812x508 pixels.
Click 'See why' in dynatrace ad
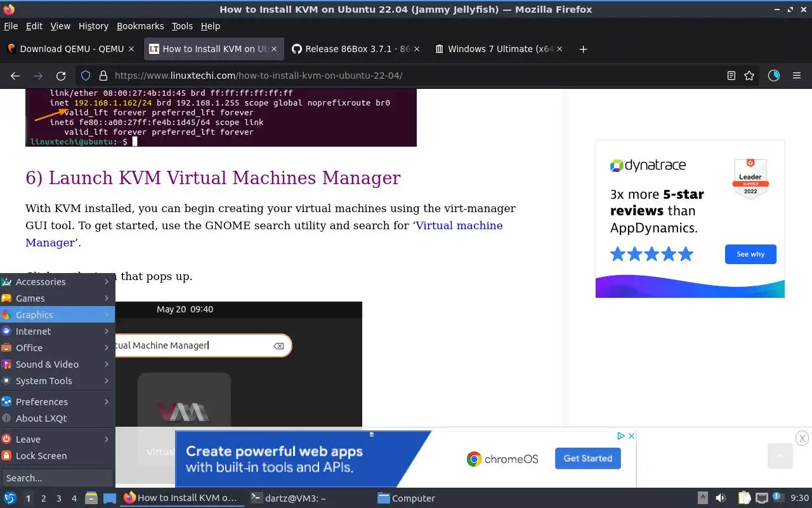750,254
